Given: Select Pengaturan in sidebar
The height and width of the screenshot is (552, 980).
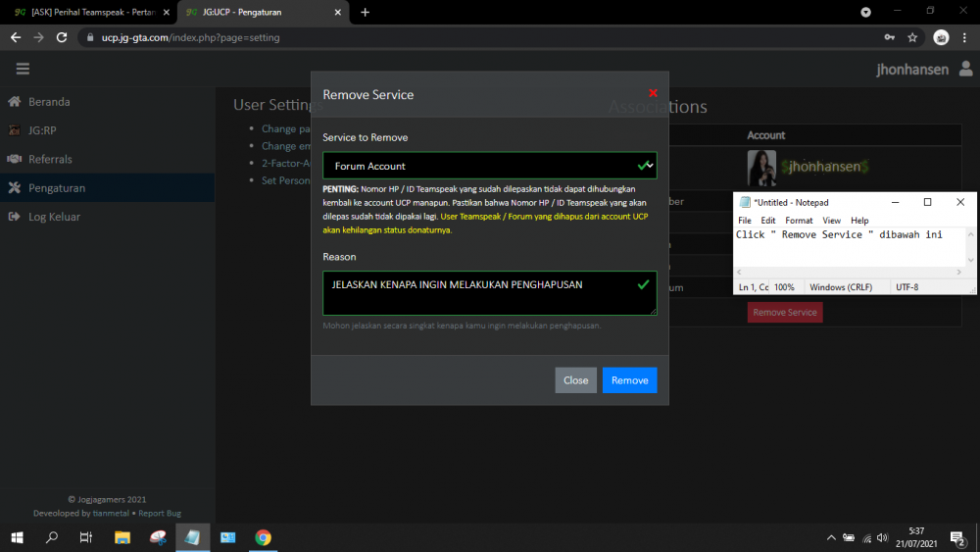Looking at the screenshot, I should pyautogui.click(x=108, y=188).
